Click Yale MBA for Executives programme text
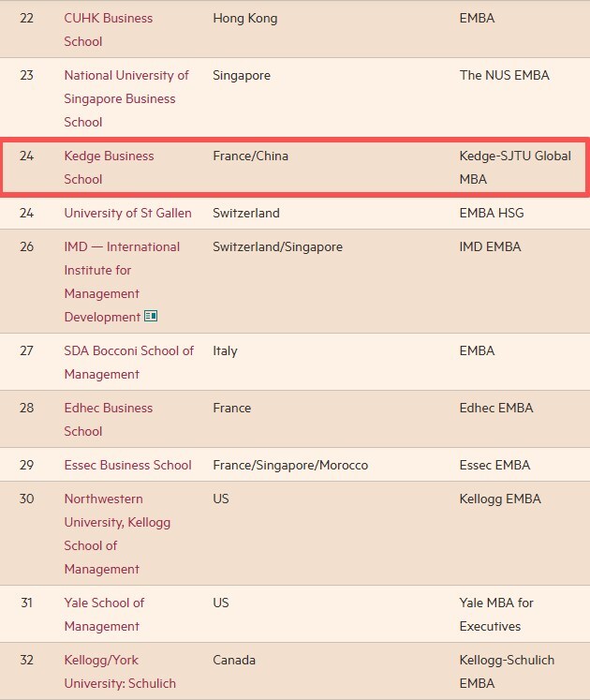This screenshot has height=700, width=590. tap(496, 614)
